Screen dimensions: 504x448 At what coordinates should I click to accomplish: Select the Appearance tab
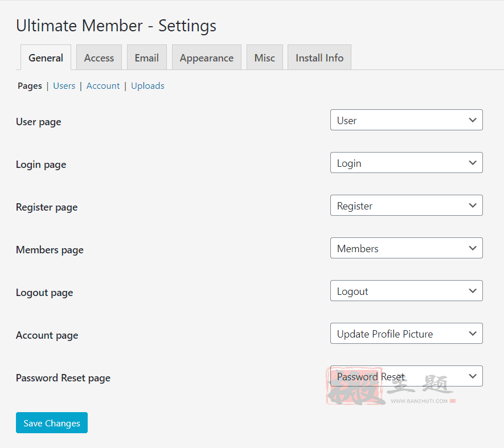tap(206, 57)
